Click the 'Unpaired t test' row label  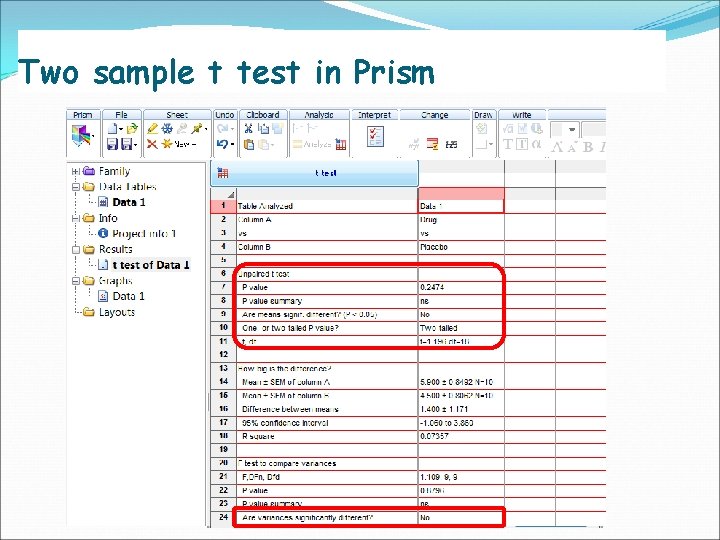[x=264, y=274]
